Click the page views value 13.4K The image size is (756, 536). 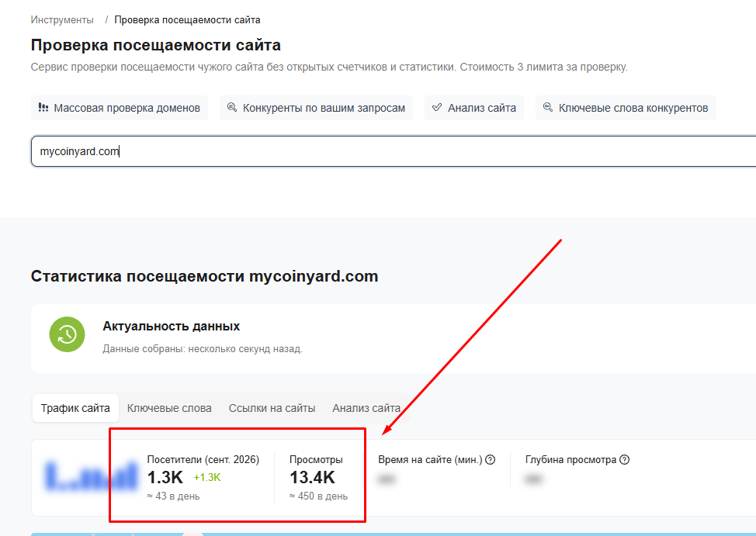point(312,477)
